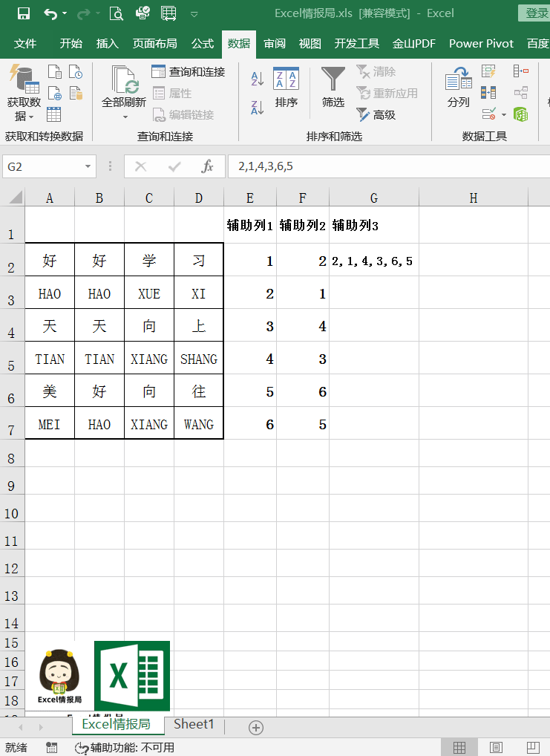Click the Remove Duplicates icon
The image size is (550, 756).
(x=488, y=93)
